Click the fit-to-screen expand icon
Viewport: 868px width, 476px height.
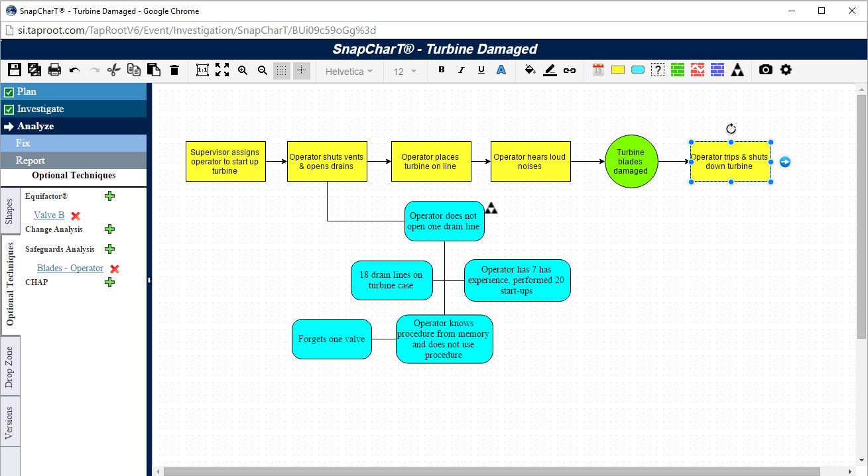point(222,70)
